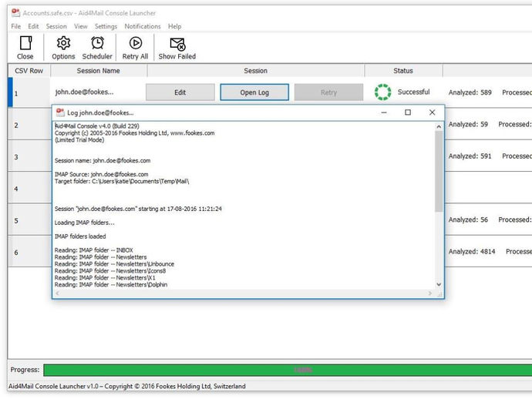Click log line 'Session name: john.doe@fookes.com'
This screenshot has width=532, height=399.
coord(103,160)
